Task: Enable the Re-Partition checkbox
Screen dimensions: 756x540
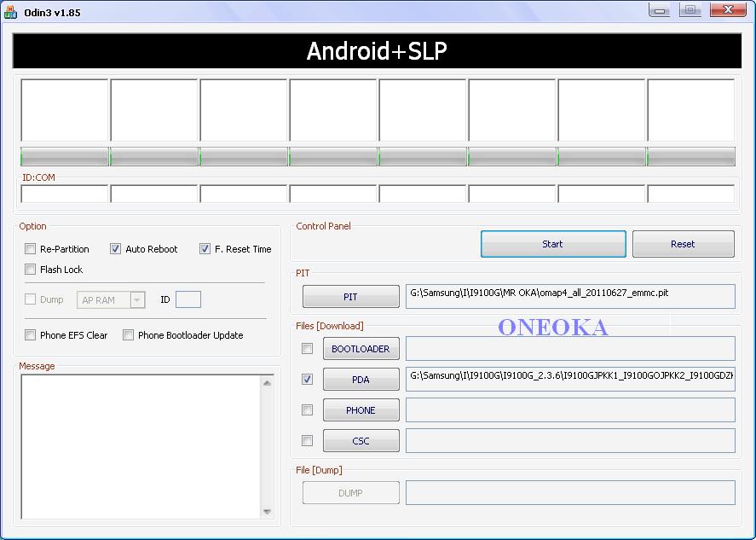Action: coord(30,249)
